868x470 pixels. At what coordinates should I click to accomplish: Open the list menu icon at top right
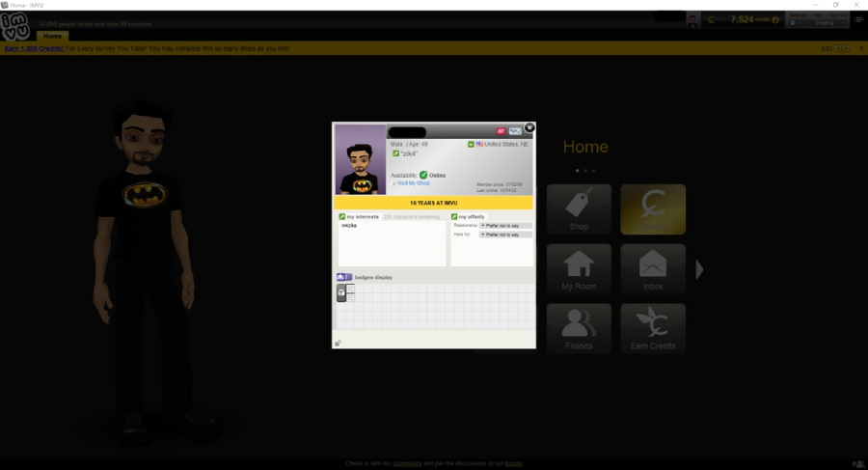tap(858, 20)
